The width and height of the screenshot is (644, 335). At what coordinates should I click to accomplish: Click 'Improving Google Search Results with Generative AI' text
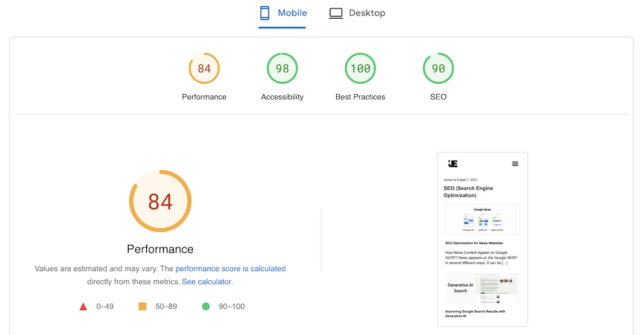point(475,314)
